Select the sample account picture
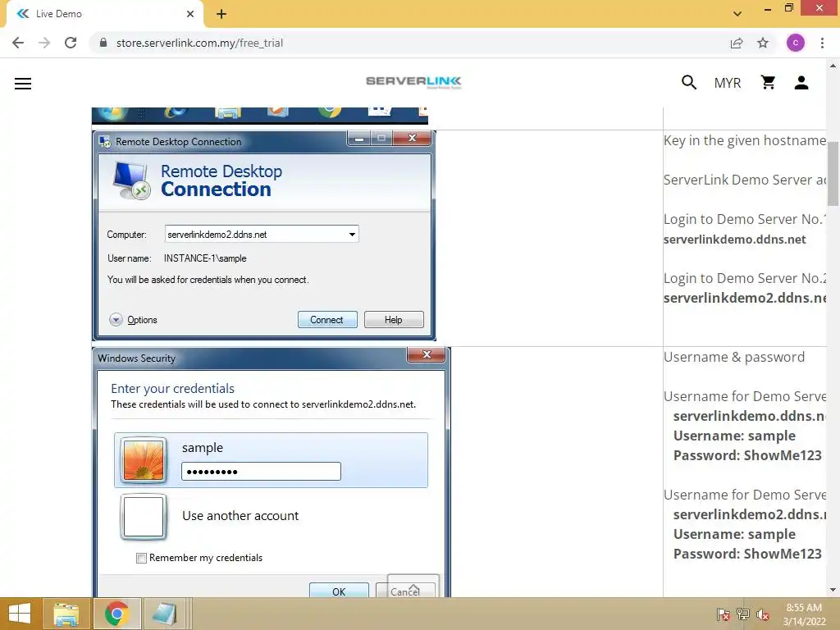This screenshot has width=840, height=630. click(144, 459)
